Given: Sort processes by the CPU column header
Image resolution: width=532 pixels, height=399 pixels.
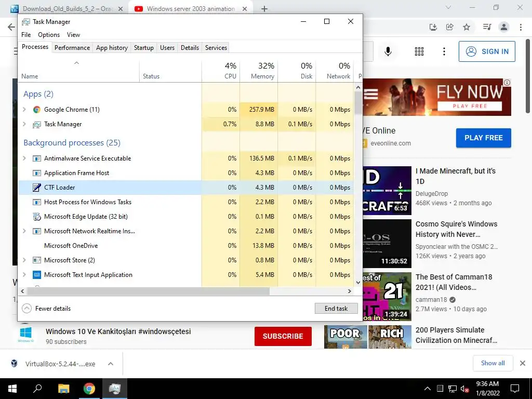Looking at the screenshot, I should point(221,71).
